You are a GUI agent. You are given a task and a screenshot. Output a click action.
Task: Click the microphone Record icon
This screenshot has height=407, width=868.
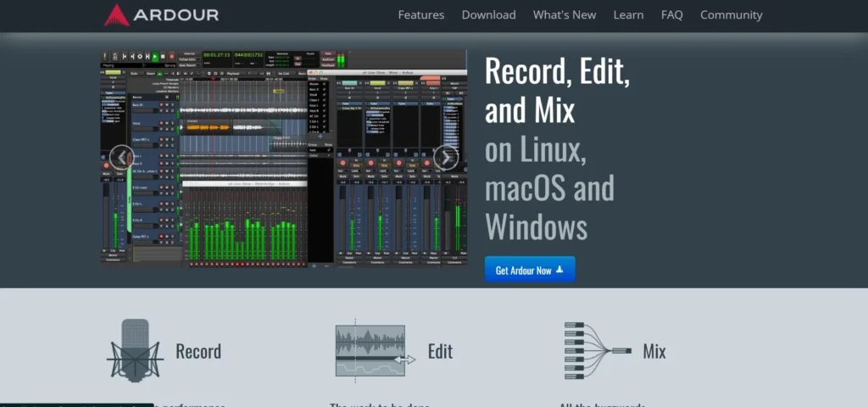(x=135, y=350)
